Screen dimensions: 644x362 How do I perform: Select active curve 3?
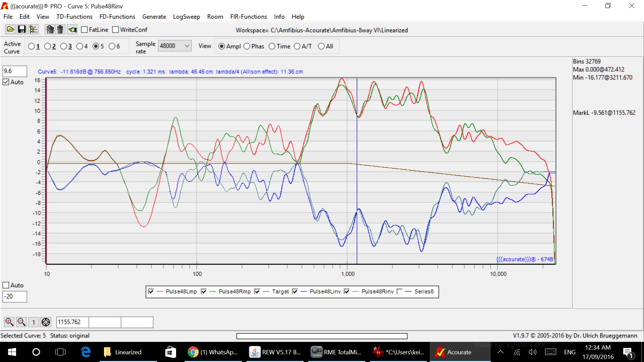click(x=63, y=46)
